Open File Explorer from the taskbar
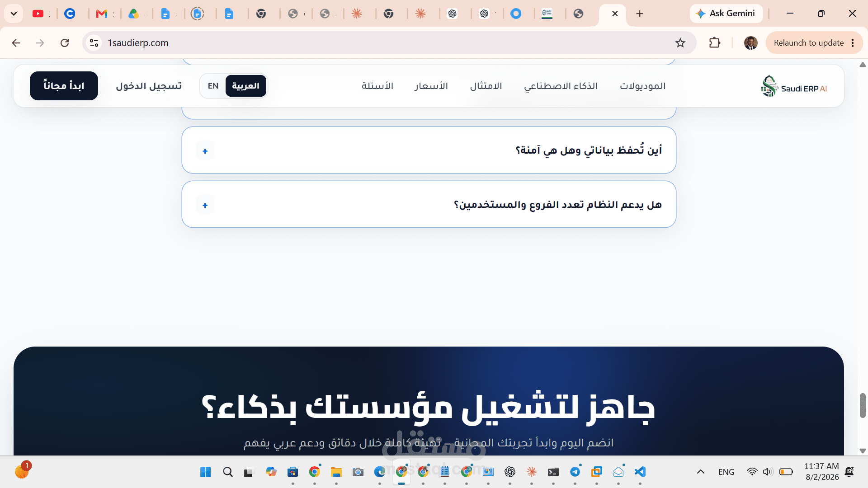This screenshot has height=488, width=868. [x=336, y=472]
